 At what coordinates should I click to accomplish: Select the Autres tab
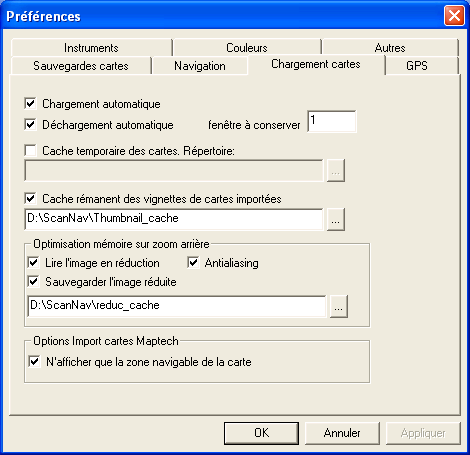390,48
